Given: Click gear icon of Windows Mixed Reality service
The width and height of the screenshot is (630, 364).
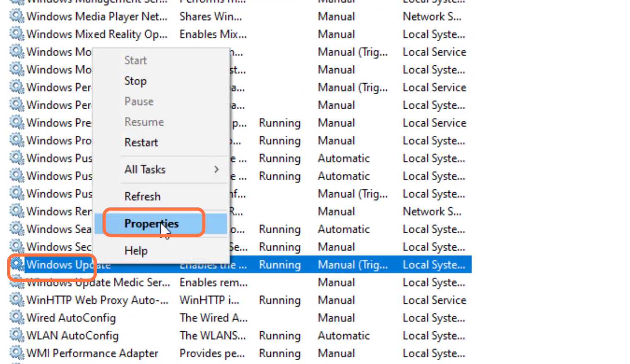Looking at the screenshot, I should coord(17,34).
